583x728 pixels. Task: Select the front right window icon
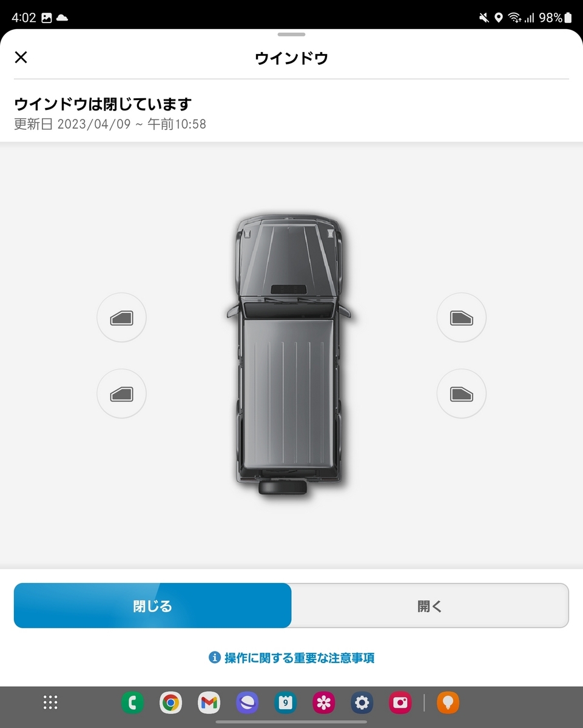tap(462, 318)
